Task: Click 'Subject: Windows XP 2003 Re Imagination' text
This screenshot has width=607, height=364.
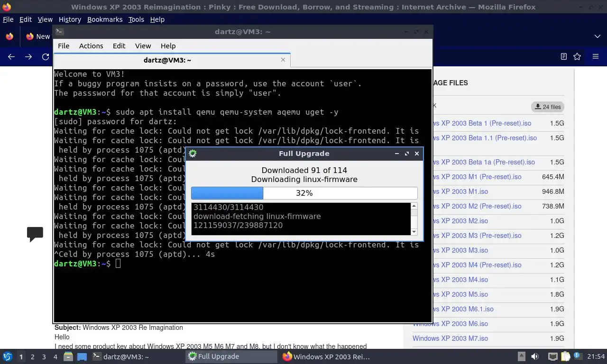Action: point(119,328)
